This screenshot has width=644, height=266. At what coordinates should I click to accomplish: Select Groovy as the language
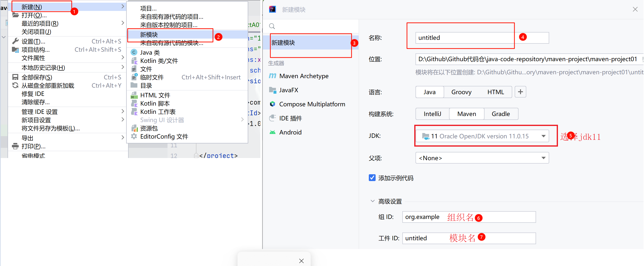tap(461, 92)
